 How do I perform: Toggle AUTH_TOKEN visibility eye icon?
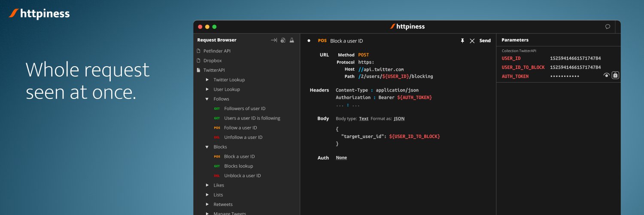[606, 75]
